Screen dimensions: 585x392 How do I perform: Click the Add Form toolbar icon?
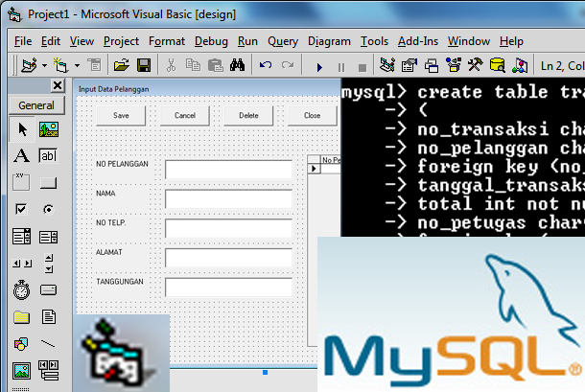tap(60, 65)
